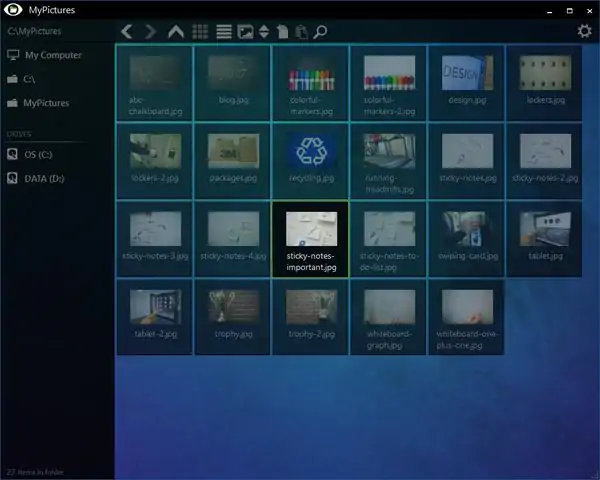600x480 pixels.
Task: Click the back navigation arrow
Action: pos(127,32)
